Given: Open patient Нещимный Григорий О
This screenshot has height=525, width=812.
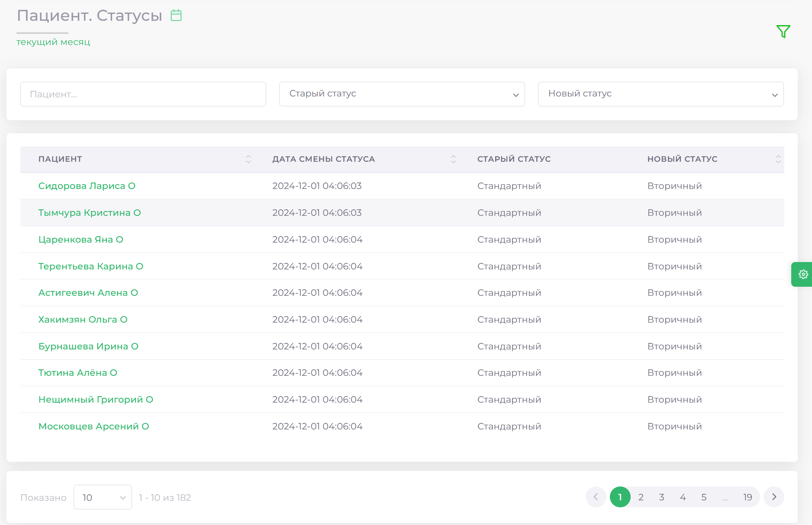Looking at the screenshot, I should [x=96, y=400].
